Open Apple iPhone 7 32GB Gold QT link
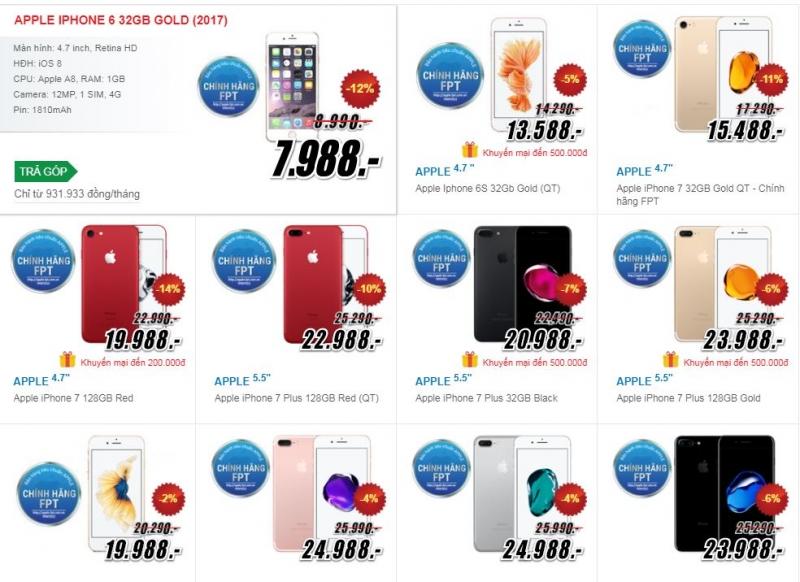Screen dimensions: 800x582 (699, 194)
